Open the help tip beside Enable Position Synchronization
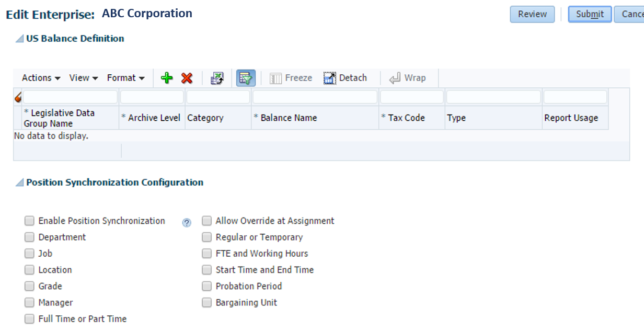The image size is (644, 331). [x=186, y=223]
